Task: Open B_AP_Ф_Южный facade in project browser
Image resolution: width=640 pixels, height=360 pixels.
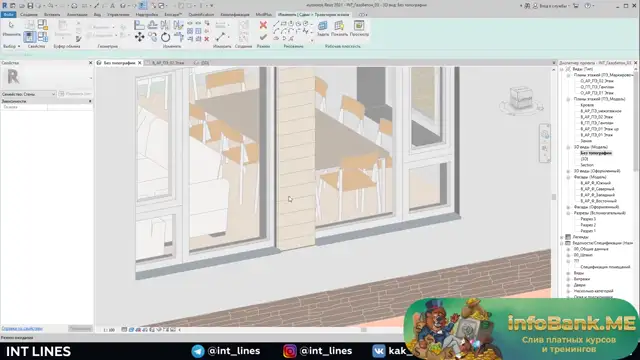Action: point(596,183)
